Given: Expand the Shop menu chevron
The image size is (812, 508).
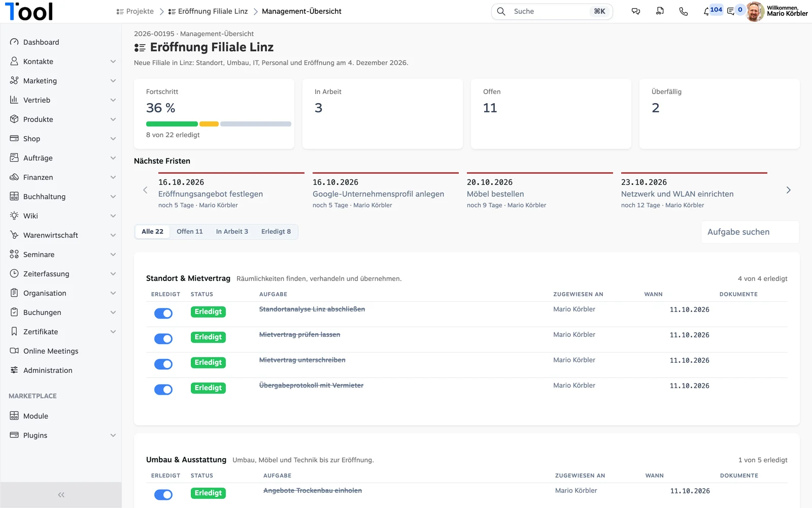Looking at the screenshot, I should point(113,139).
